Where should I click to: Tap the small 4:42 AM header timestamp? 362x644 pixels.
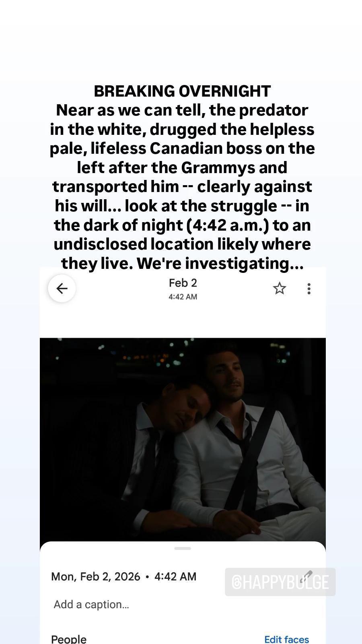183,297
